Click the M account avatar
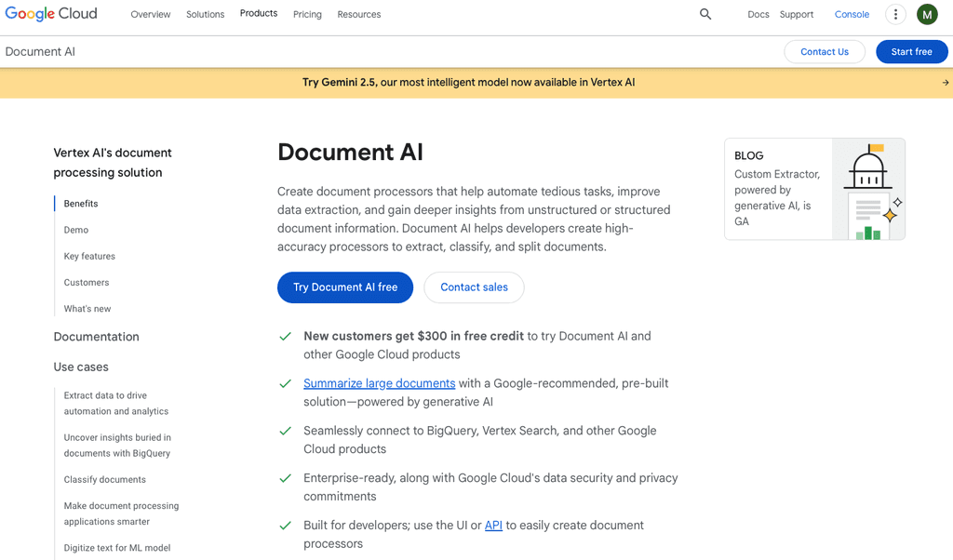953x560 pixels. click(x=927, y=14)
